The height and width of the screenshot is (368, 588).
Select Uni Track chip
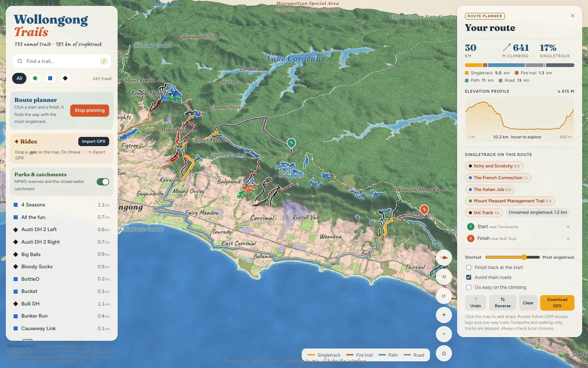tap(484, 213)
